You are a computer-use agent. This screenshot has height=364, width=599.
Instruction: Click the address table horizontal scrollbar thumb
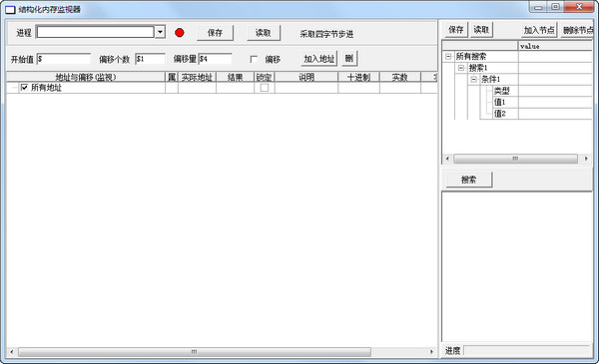pyautogui.click(x=195, y=352)
